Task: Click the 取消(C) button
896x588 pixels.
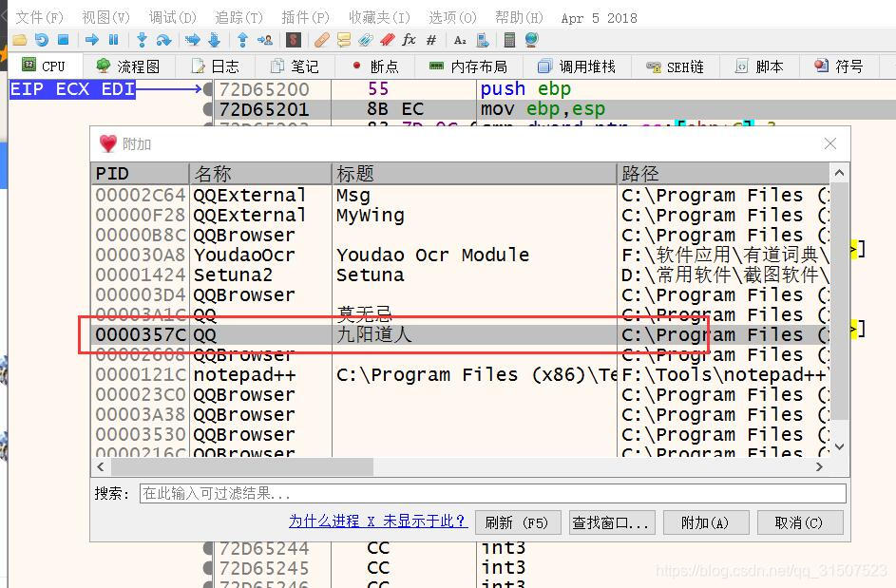Action: pyautogui.click(x=799, y=522)
